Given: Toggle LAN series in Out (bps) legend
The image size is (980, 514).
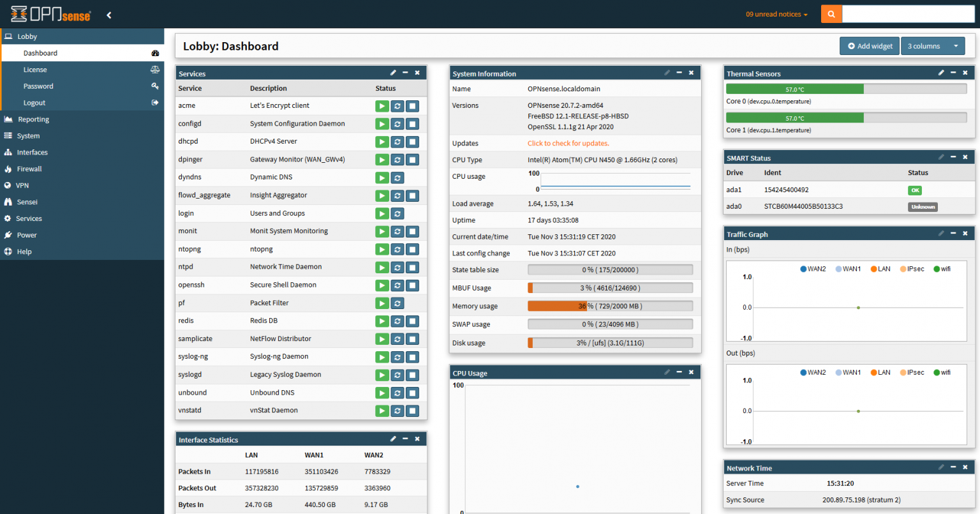Looking at the screenshot, I should tap(880, 372).
